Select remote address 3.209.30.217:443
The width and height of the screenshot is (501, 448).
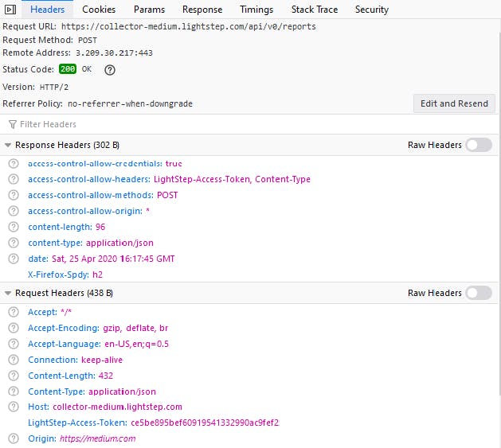coord(114,53)
